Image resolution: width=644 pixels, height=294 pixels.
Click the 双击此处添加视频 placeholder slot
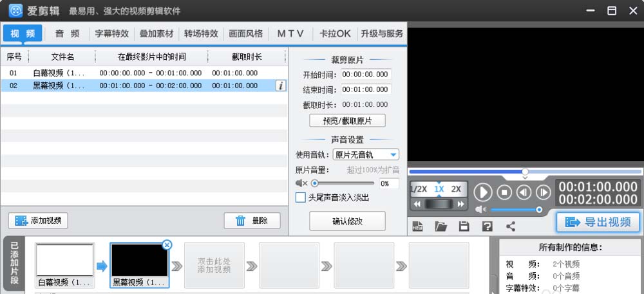tap(214, 265)
